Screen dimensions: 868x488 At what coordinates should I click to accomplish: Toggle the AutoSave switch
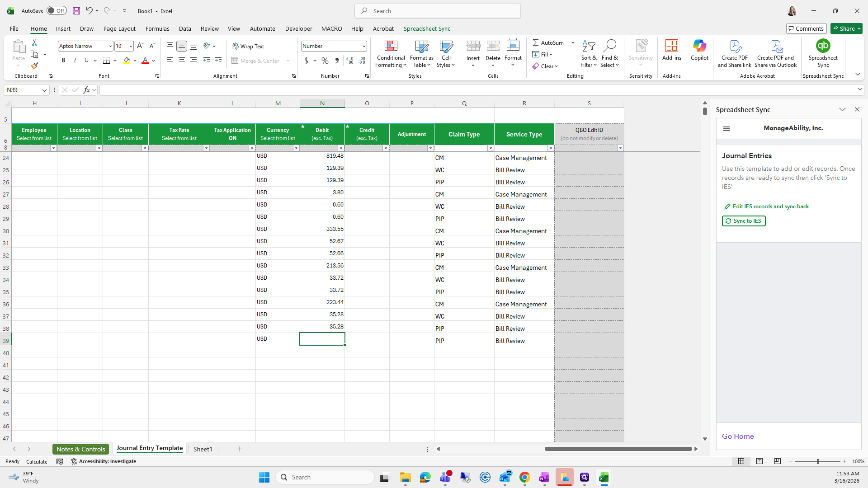tap(57, 11)
